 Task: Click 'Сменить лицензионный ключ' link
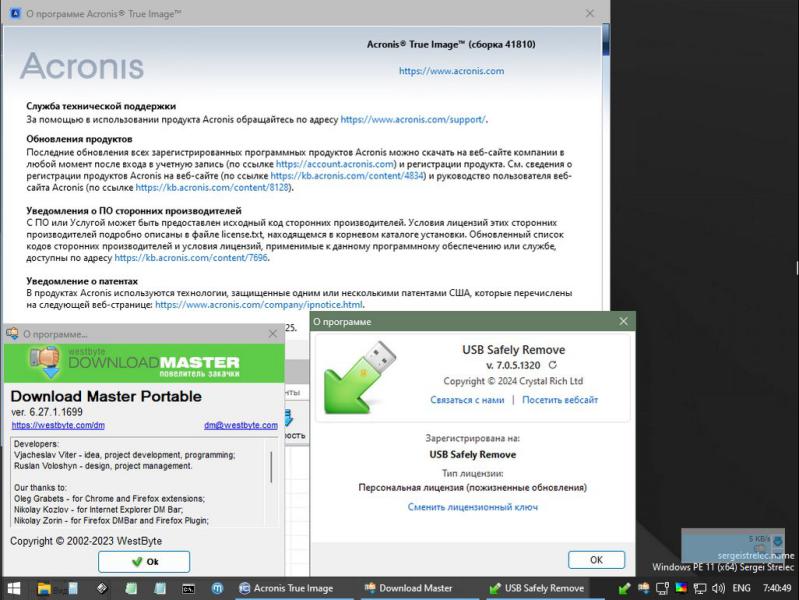[472, 507]
